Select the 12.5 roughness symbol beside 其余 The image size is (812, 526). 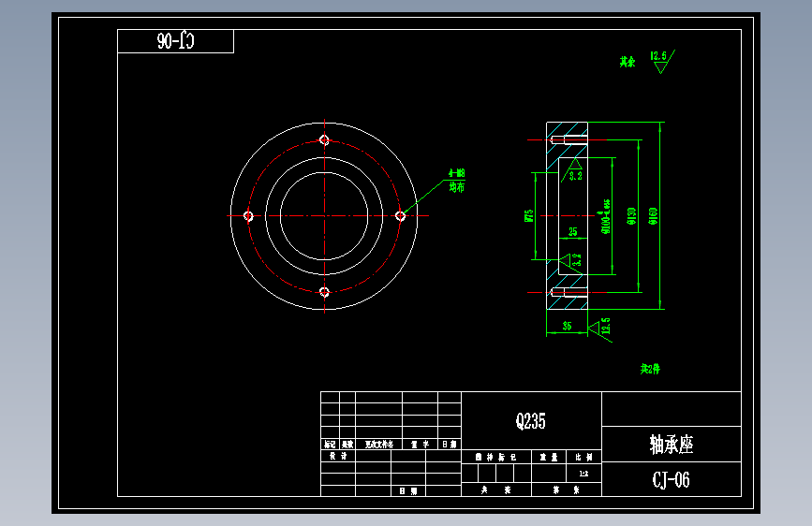pyautogui.click(x=662, y=62)
